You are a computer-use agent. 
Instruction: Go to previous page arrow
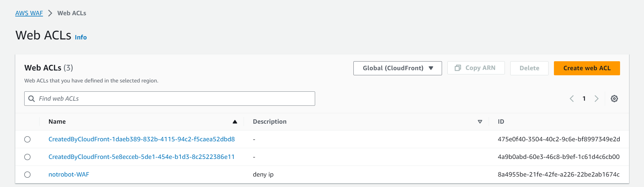(x=572, y=99)
